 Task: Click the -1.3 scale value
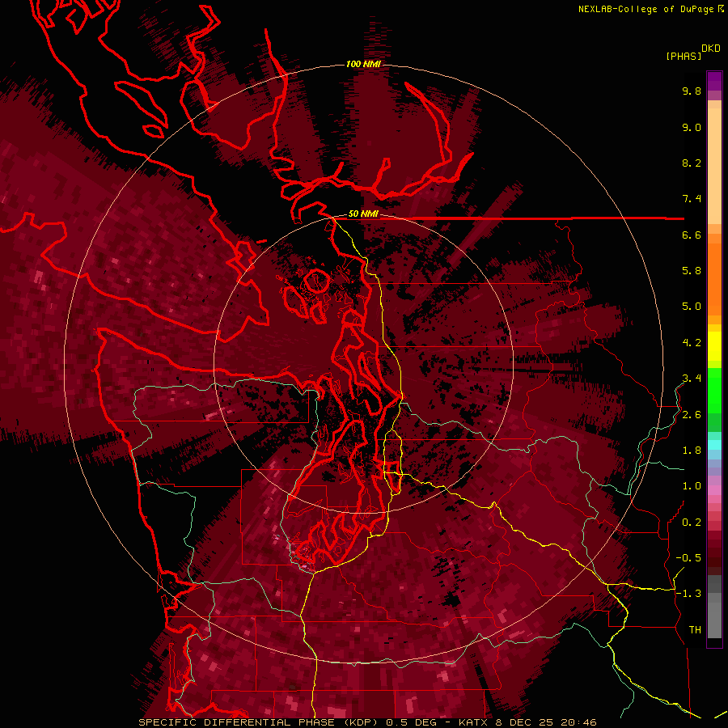click(688, 594)
